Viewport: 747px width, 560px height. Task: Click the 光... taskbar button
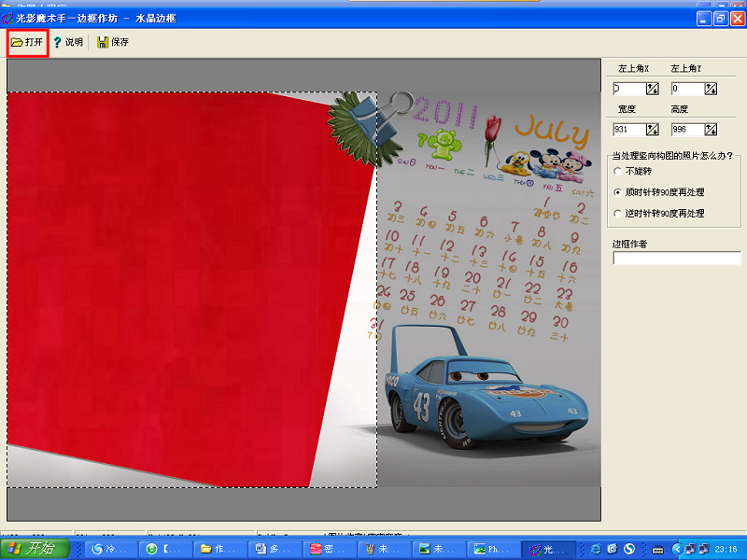(548, 549)
